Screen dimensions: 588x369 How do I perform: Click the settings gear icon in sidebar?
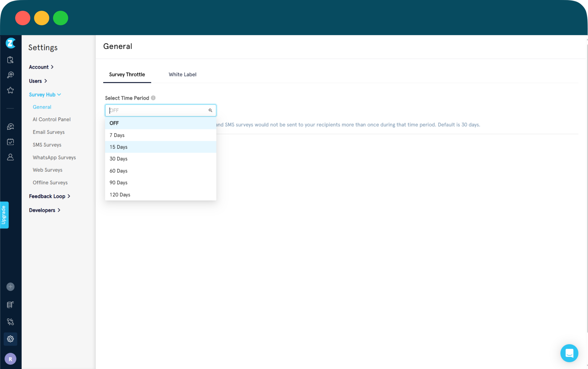pos(10,339)
